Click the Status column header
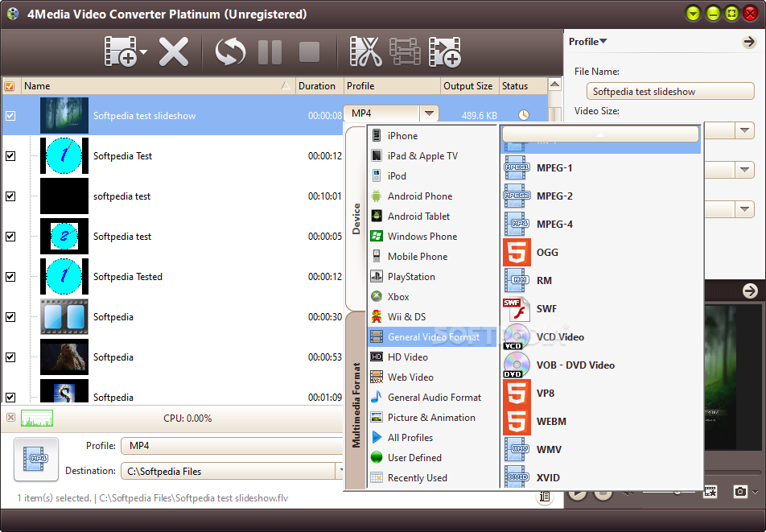Image resolution: width=766 pixels, height=532 pixels. tap(522, 86)
